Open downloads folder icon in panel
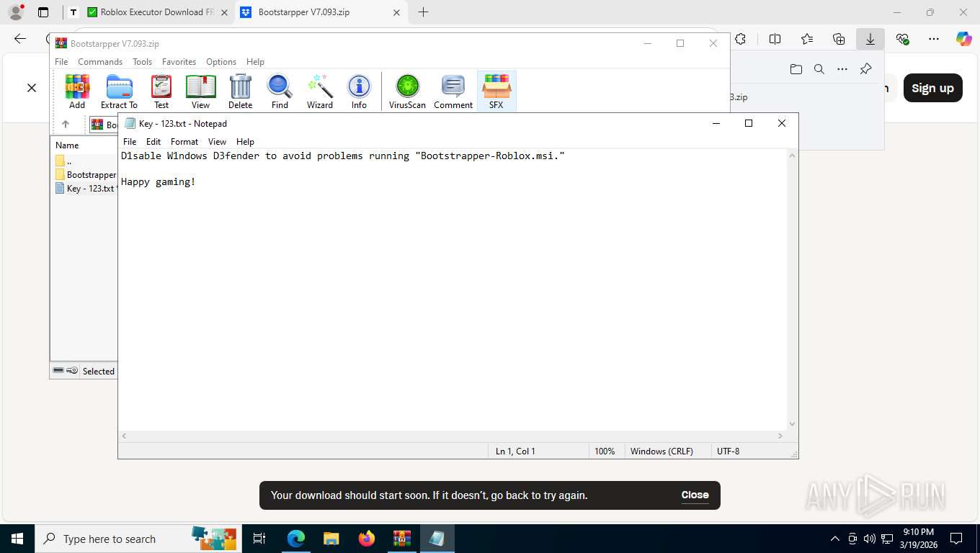980x553 pixels. pyautogui.click(x=796, y=69)
